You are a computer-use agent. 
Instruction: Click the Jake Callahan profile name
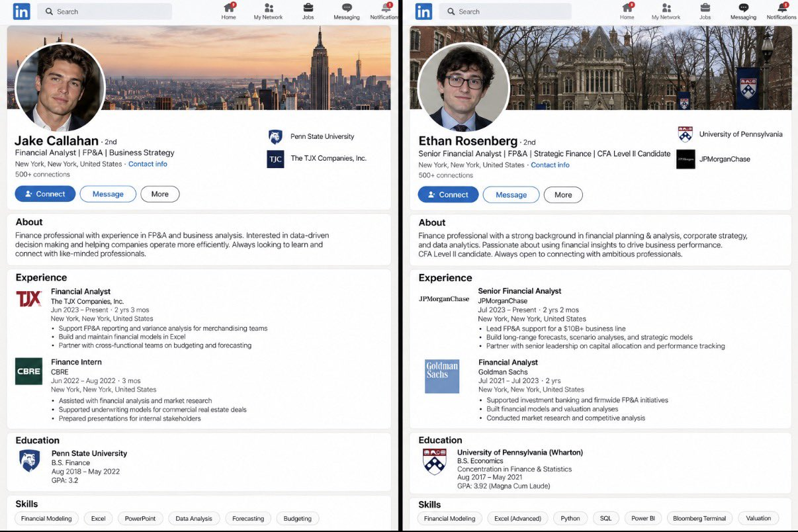[57, 140]
